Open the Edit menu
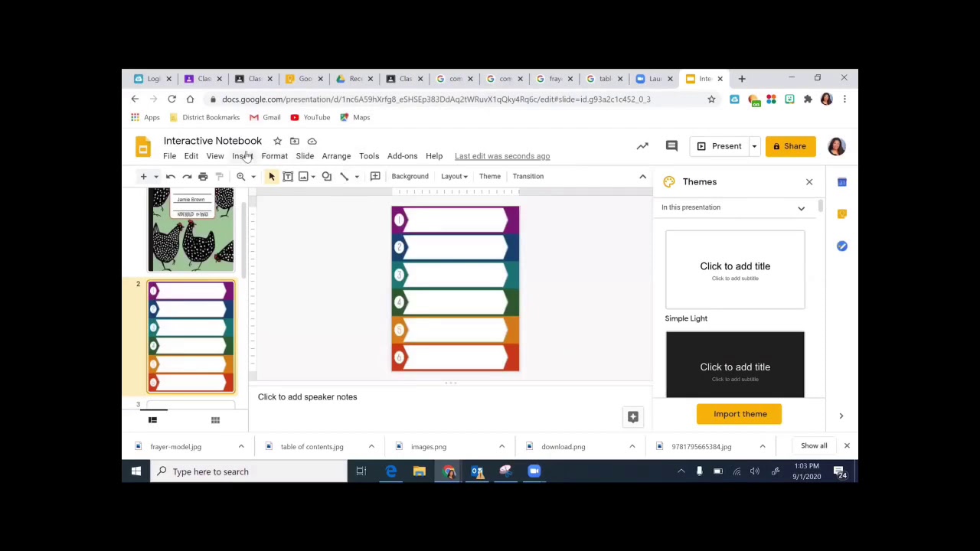The height and width of the screenshot is (551, 980). click(x=191, y=156)
